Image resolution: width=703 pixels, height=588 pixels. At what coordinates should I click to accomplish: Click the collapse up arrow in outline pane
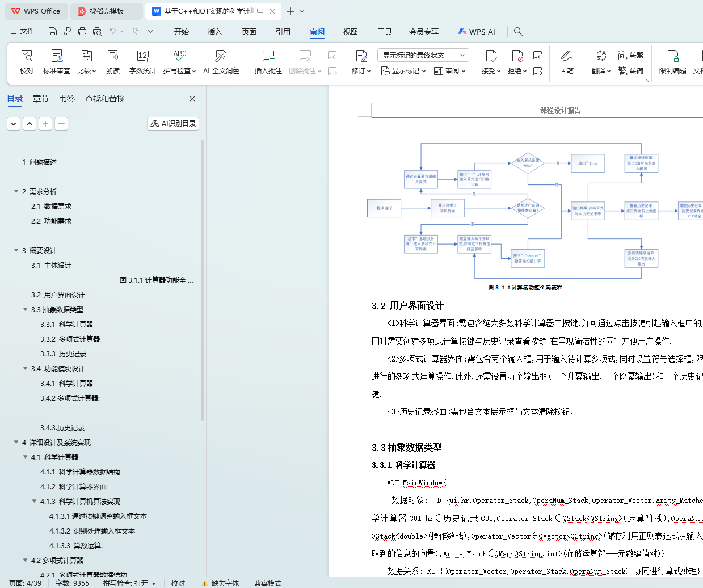30,123
